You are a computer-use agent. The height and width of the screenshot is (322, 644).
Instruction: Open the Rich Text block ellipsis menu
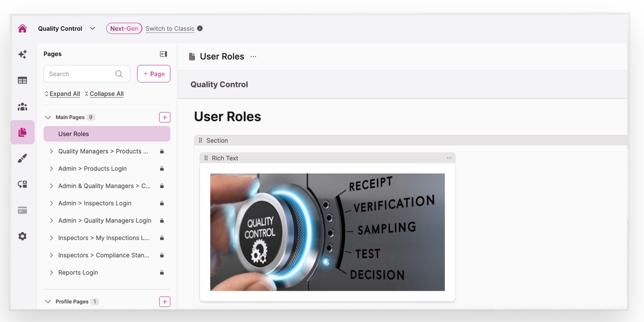pyautogui.click(x=449, y=158)
